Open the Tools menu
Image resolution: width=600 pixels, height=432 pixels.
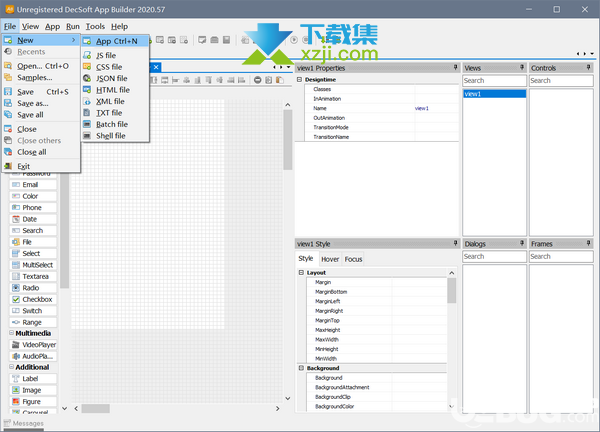tap(95, 26)
